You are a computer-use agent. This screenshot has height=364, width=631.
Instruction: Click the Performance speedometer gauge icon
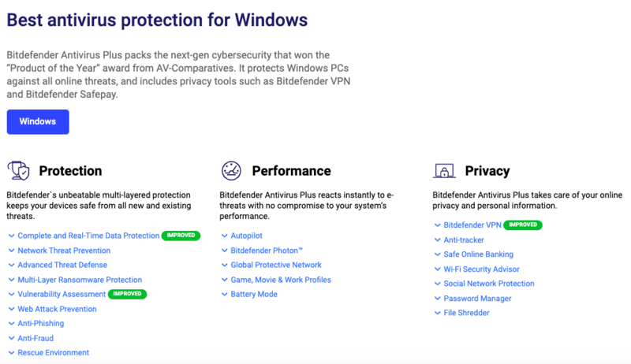(231, 171)
